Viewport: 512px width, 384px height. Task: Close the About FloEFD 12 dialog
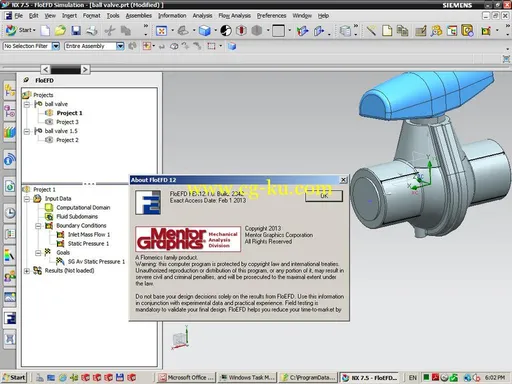coord(343,180)
